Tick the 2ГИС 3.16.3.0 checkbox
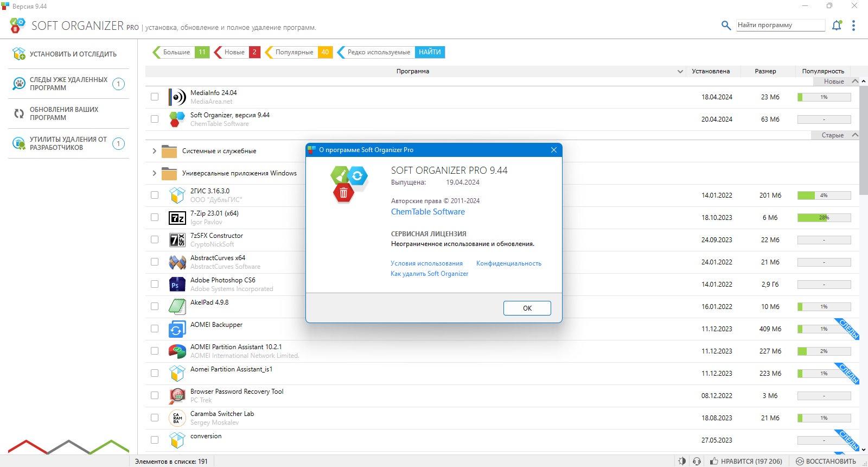Image resolution: width=868 pixels, height=467 pixels. (155, 195)
